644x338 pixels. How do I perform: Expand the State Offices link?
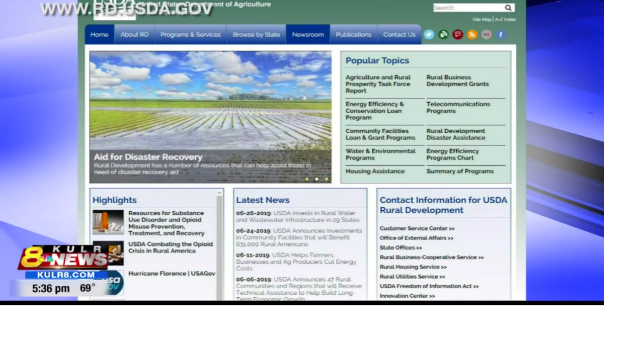pos(400,247)
